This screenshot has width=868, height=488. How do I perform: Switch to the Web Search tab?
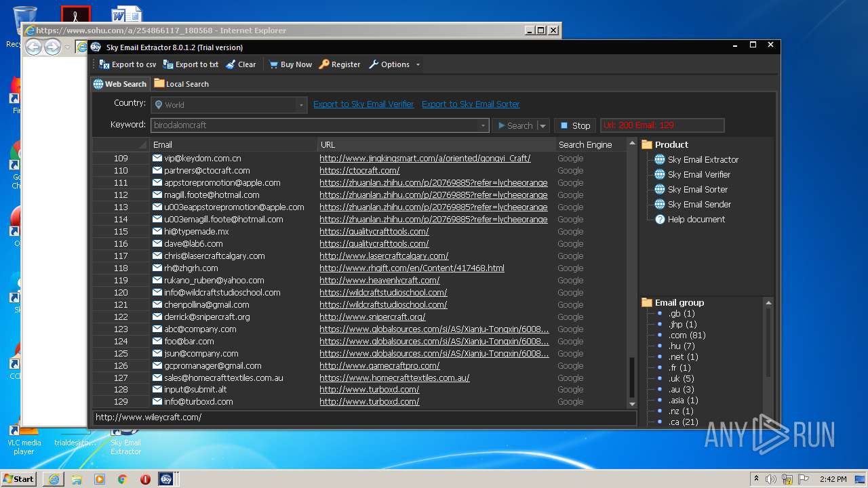(120, 84)
